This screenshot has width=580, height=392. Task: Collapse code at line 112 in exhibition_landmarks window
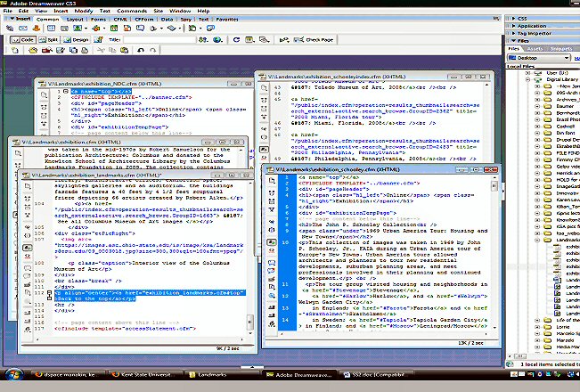pos(49,292)
